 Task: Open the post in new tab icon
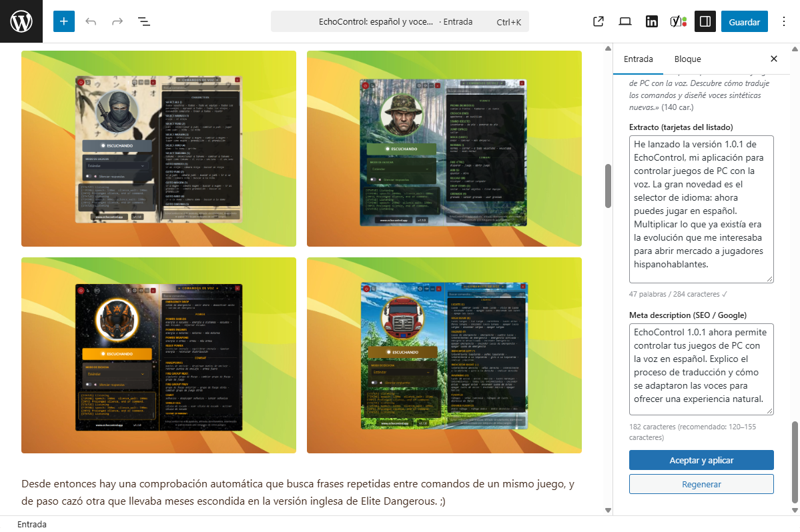[x=598, y=21]
